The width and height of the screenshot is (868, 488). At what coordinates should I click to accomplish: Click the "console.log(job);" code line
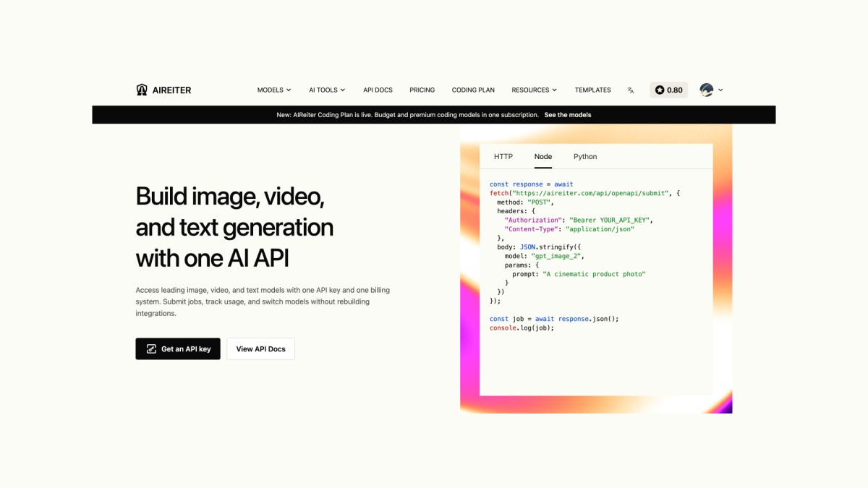coord(522,328)
